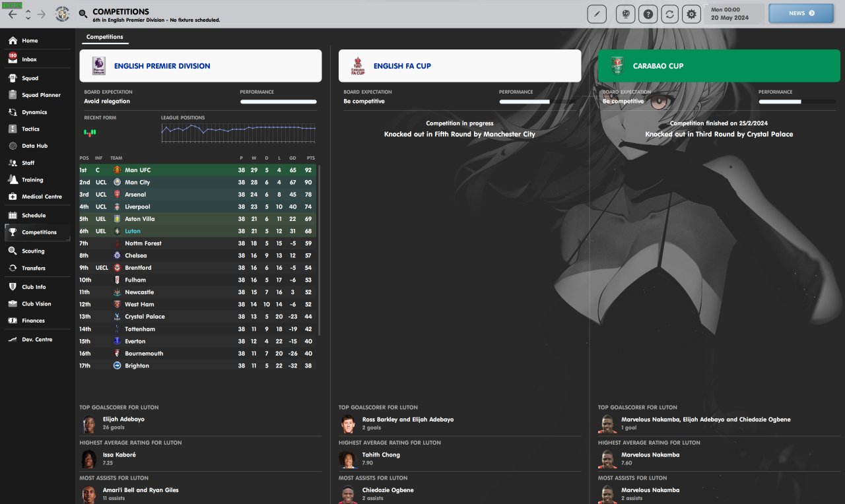
Task: Expand the history up/down chevrons
Action: [x=28, y=14]
